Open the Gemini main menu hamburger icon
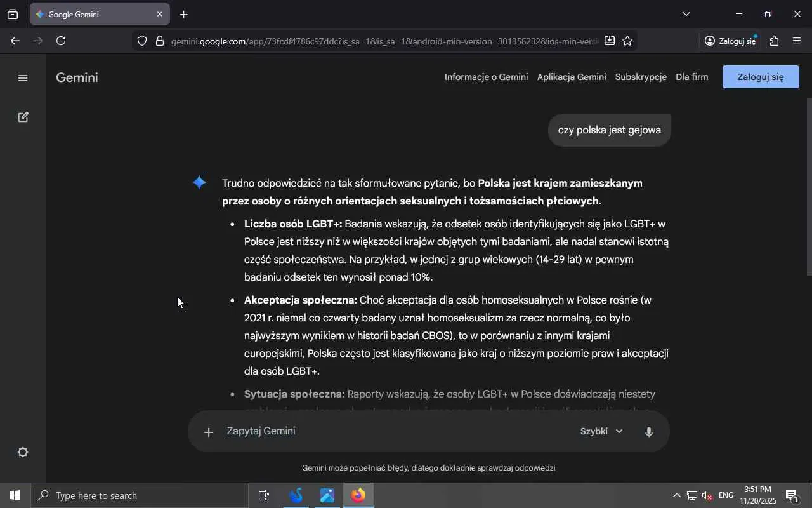The image size is (812, 508). point(23,78)
